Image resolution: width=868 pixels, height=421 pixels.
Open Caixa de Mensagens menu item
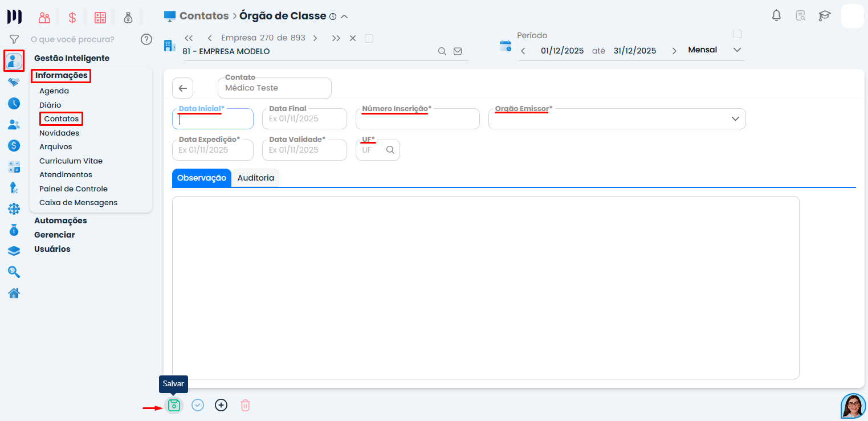79,202
